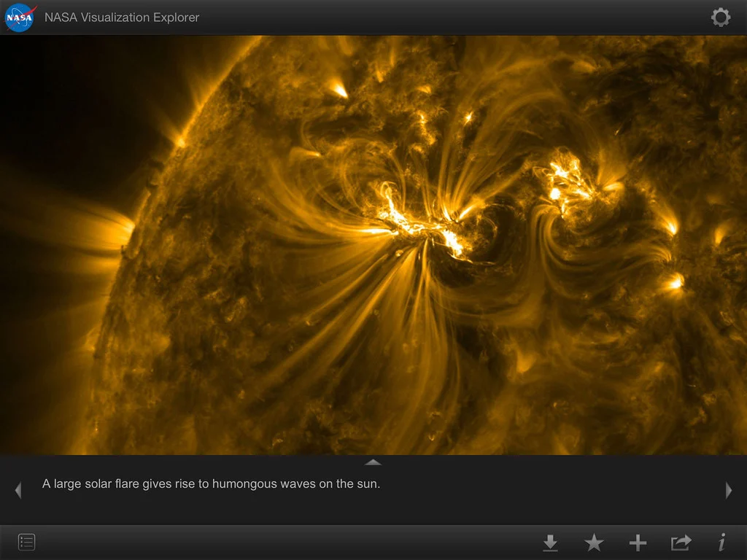Tap the solar flare image
The width and height of the screenshot is (747, 560).
[373, 245]
